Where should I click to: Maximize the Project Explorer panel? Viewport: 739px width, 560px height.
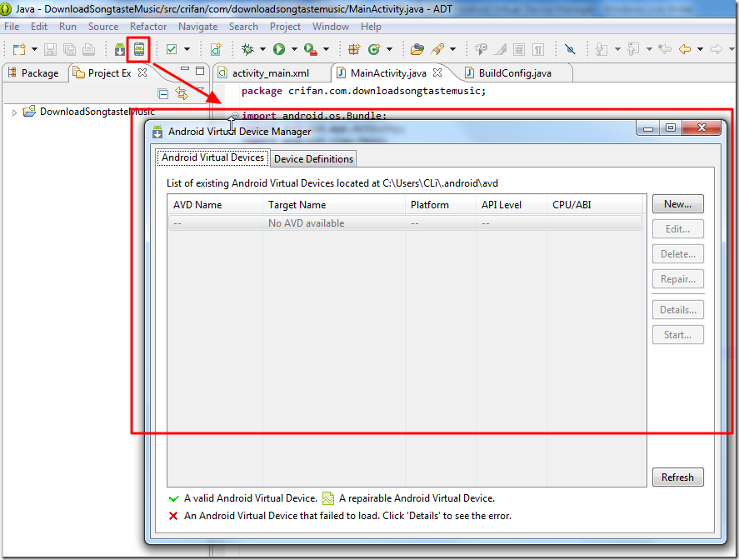coord(200,71)
